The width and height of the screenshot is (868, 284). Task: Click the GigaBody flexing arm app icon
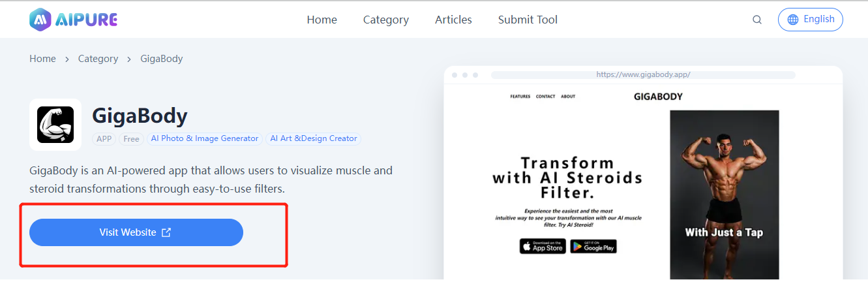tap(55, 125)
